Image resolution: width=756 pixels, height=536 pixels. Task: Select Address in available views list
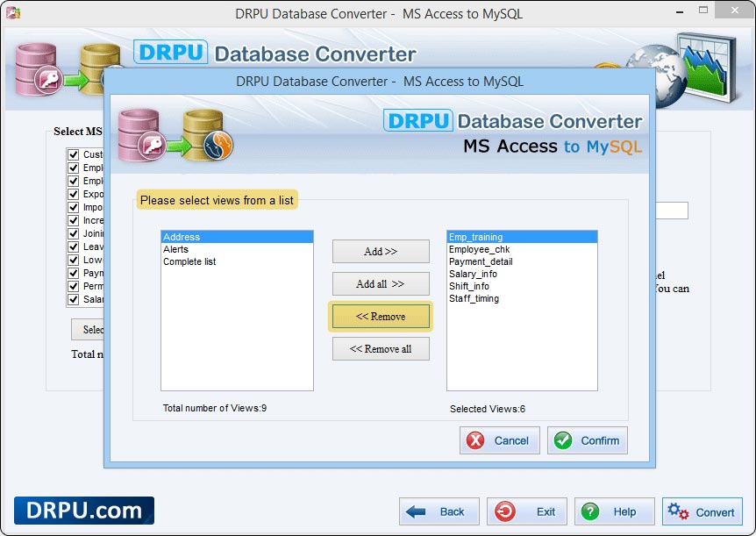pyautogui.click(x=237, y=237)
